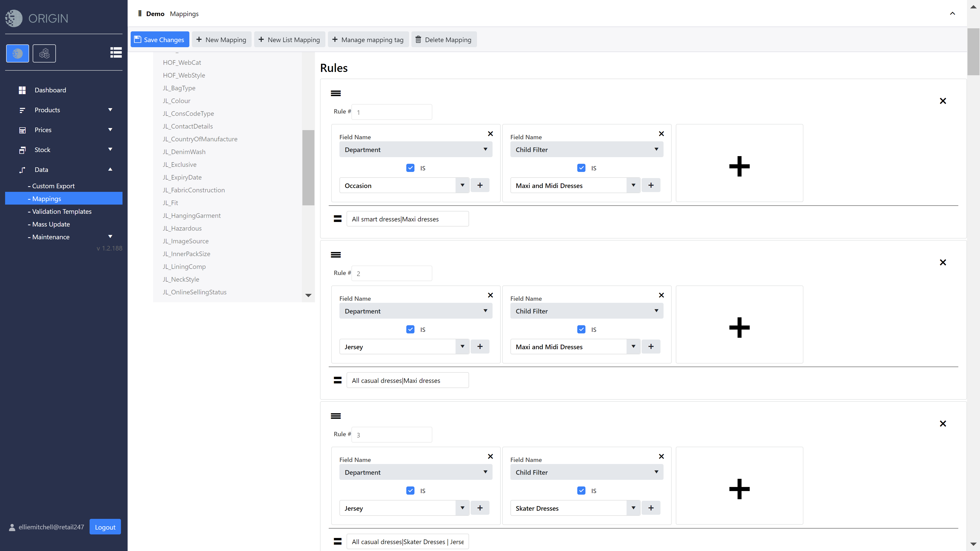Toggle the sidebar list menu icon
The image size is (980, 551).
116,53
